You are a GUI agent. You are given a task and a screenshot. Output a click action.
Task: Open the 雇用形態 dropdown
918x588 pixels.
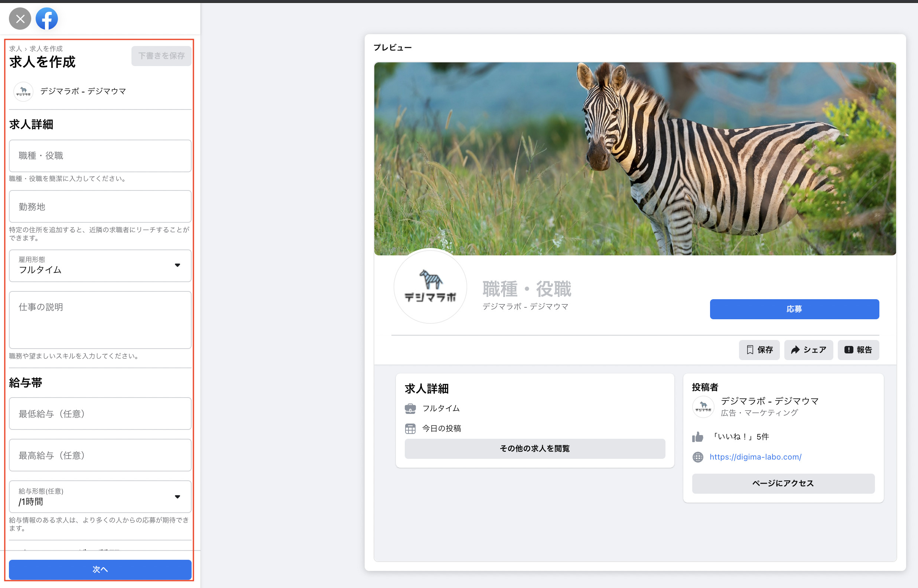tap(100, 266)
